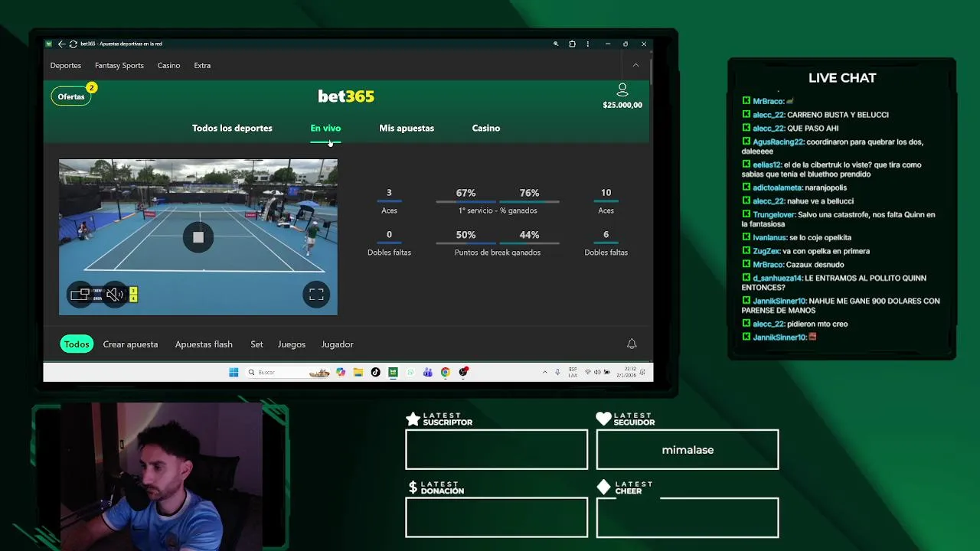Select the Todos market filter
This screenshot has height=551, width=980.
(x=77, y=344)
